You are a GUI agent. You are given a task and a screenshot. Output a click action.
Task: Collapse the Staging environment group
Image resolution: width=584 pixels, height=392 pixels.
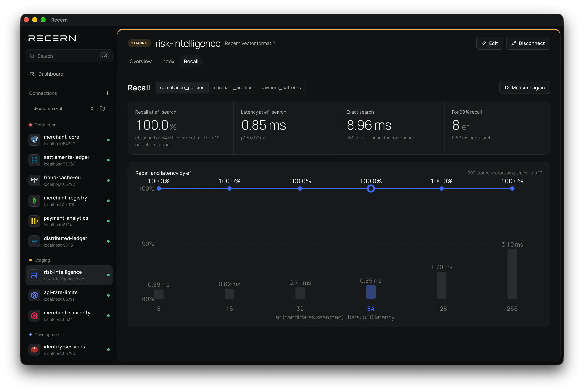(39, 260)
